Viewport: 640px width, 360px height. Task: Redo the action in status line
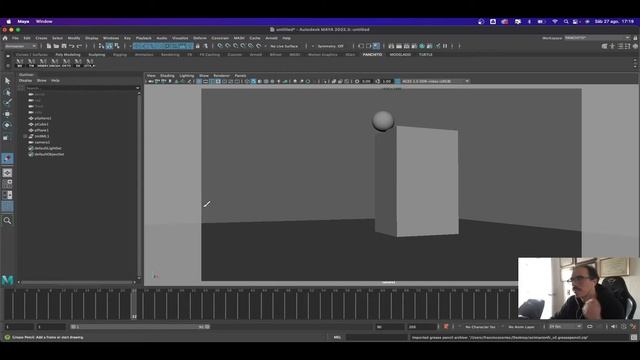click(x=80, y=46)
